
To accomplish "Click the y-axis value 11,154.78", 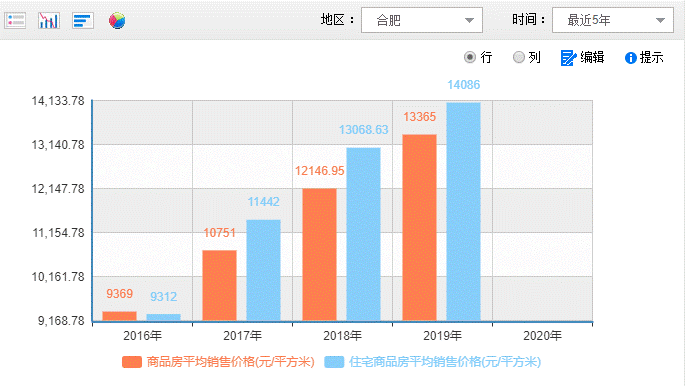I will point(58,233).
